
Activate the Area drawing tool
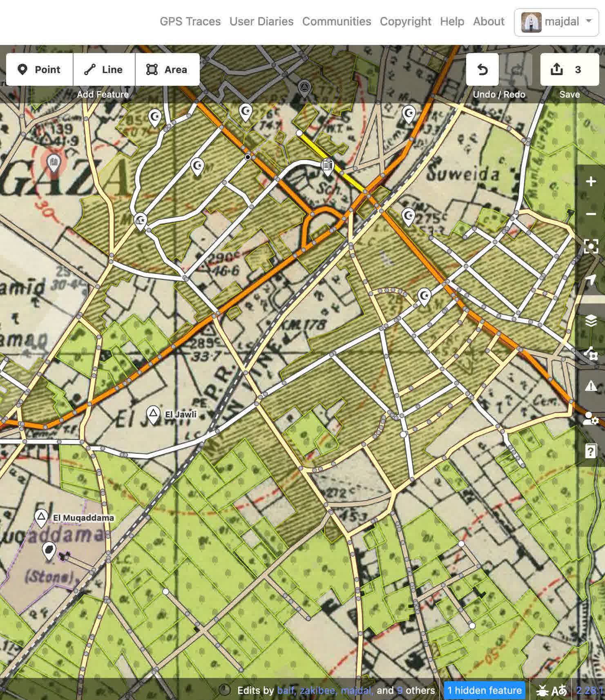[167, 69]
